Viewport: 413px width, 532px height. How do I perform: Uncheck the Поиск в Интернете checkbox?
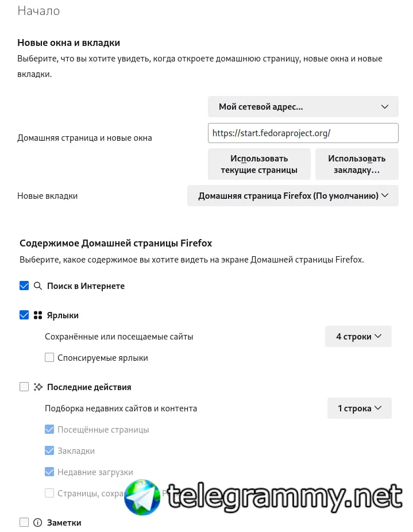(x=24, y=286)
